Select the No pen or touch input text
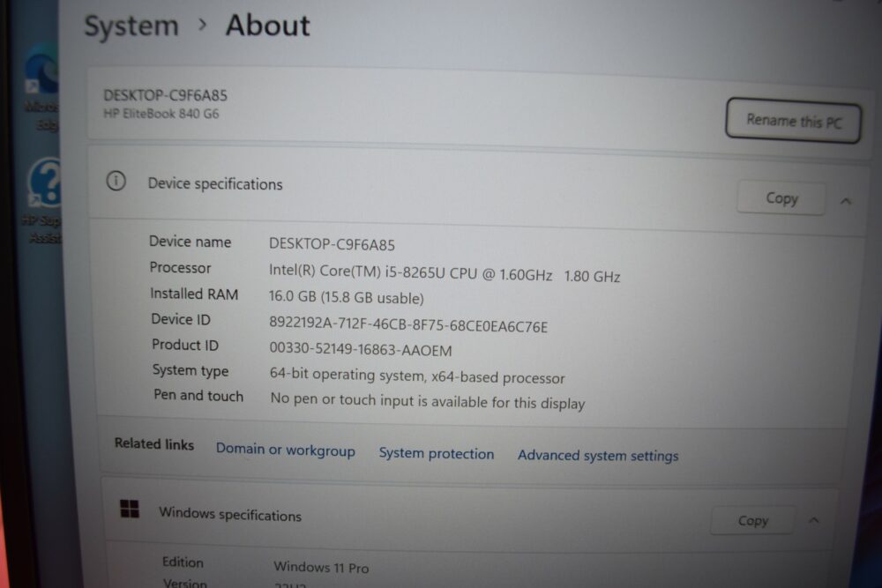Image resolution: width=882 pixels, height=588 pixels. (428, 401)
